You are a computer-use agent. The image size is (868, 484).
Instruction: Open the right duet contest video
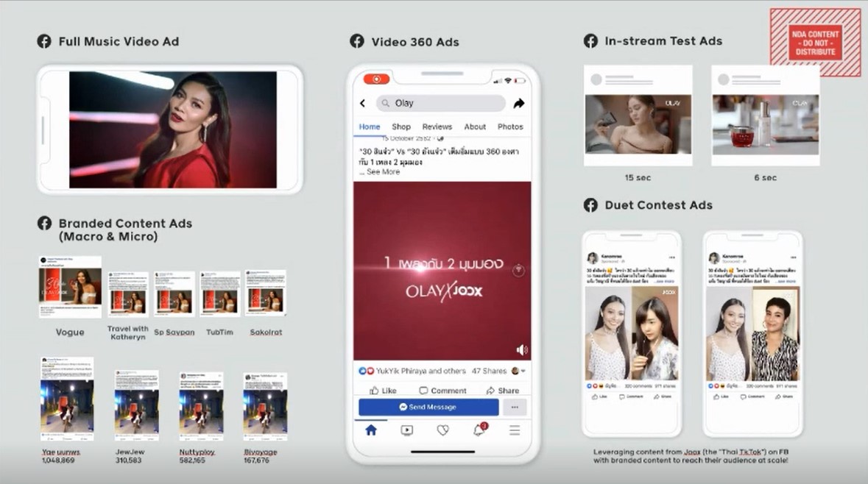(753, 333)
